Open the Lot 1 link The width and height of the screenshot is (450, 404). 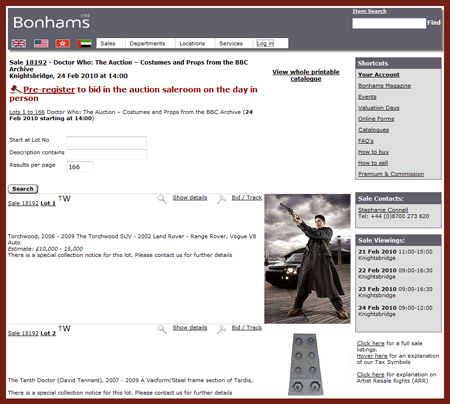[48, 203]
